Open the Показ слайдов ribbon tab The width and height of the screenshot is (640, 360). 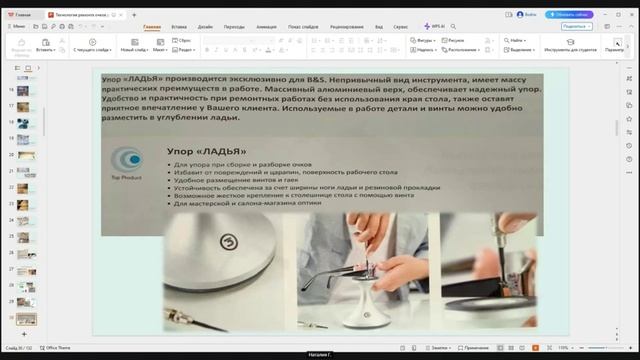303,27
